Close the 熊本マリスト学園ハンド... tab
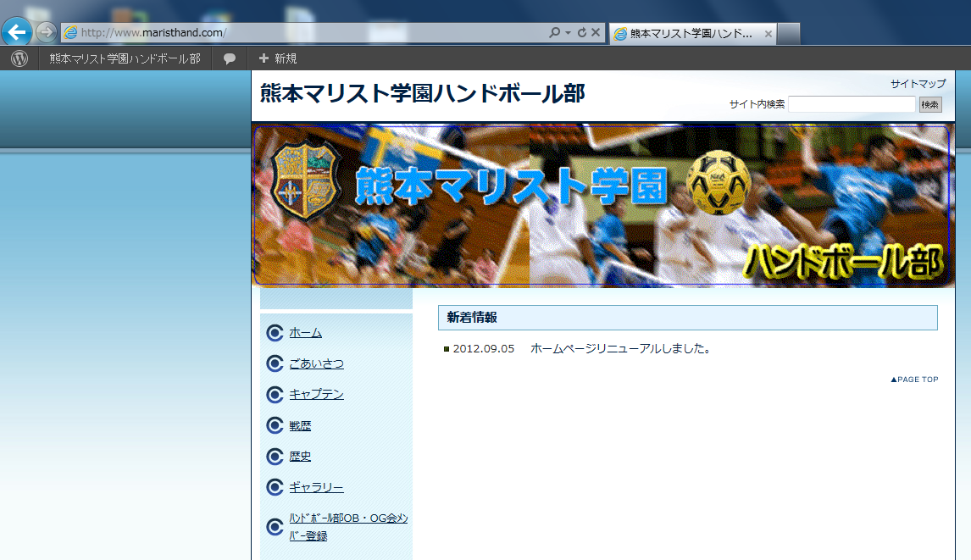 click(x=768, y=34)
